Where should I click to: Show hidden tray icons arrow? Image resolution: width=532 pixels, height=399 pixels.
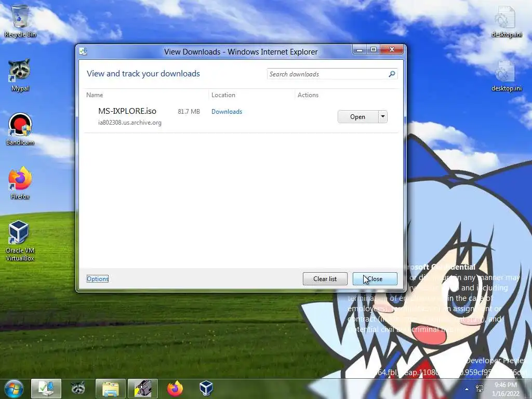point(467,389)
